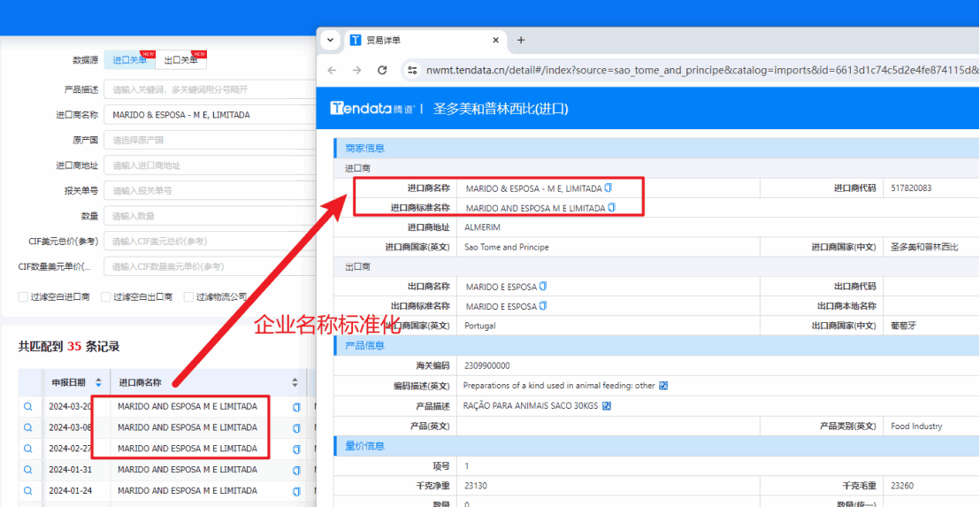Screen dimensions: 980x507
Task: Enable the 过滤空白进口商 checkbox
Action: (23, 297)
